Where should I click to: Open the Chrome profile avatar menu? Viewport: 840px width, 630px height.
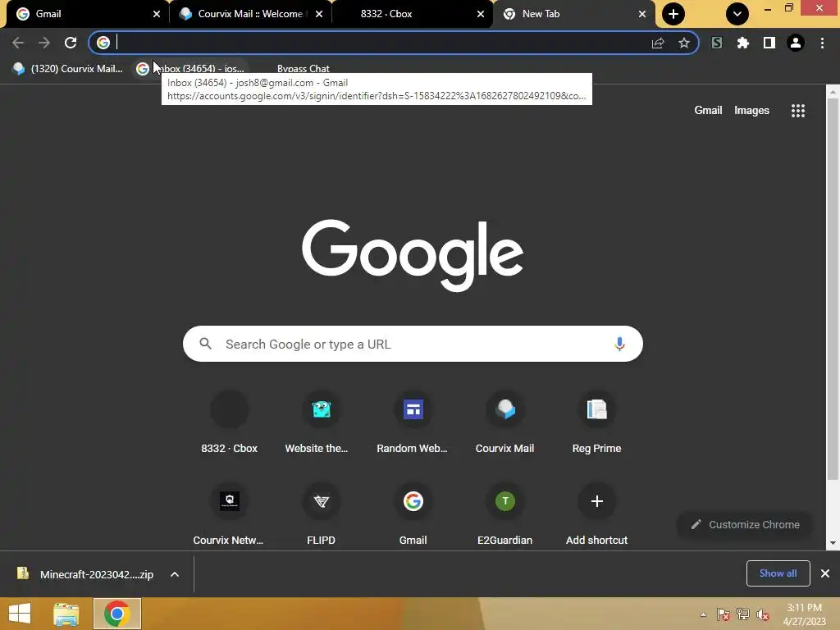(796, 43)
